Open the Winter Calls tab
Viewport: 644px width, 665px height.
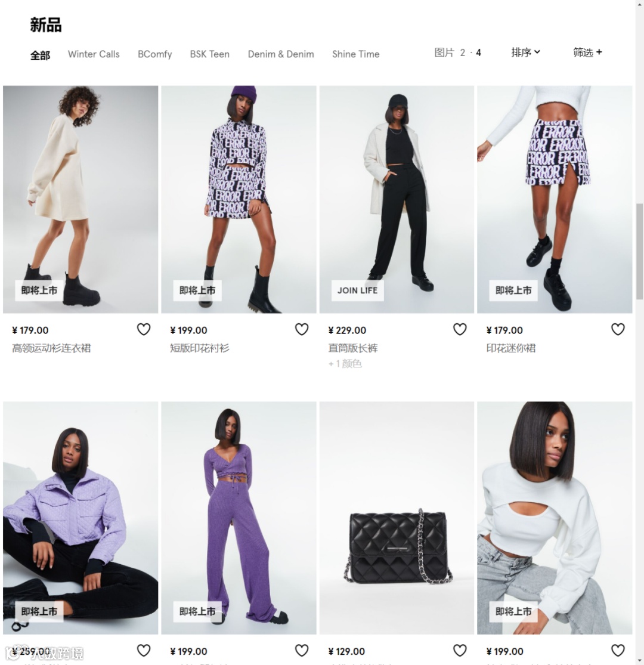point(94,54)
